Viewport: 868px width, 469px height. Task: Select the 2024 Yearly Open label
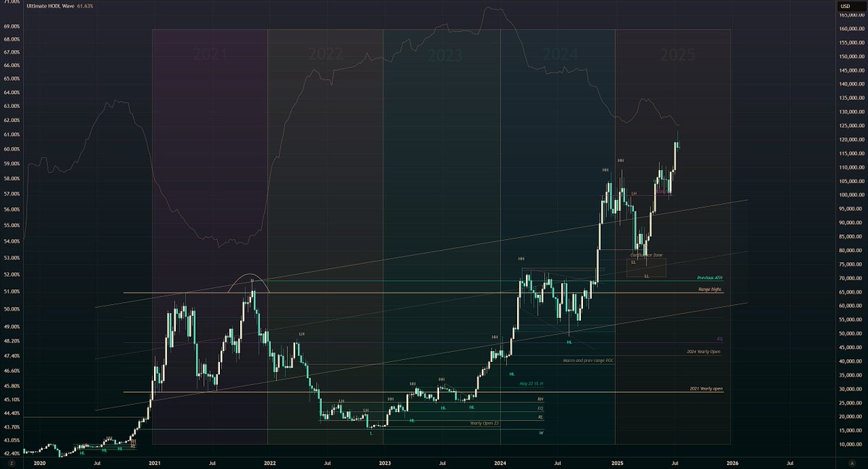[705, 351]
